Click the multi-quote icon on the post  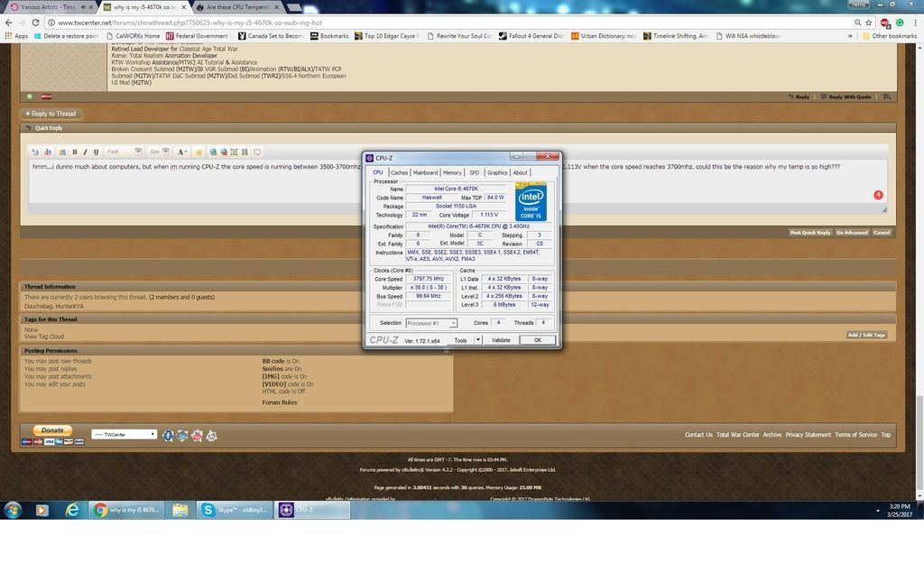pos(887,97)
